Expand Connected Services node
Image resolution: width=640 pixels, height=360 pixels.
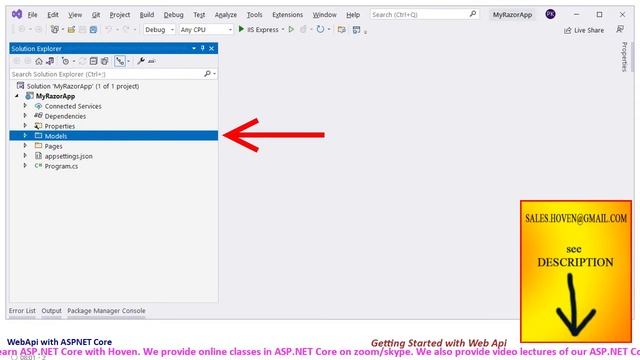pyautogui.click(x=25, y=106)
